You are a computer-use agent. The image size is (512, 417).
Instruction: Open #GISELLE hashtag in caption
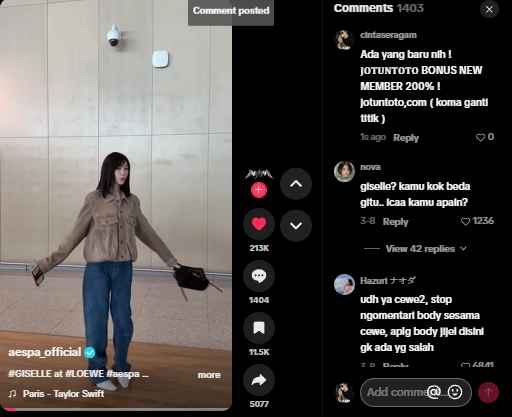(x=30, y=374)
